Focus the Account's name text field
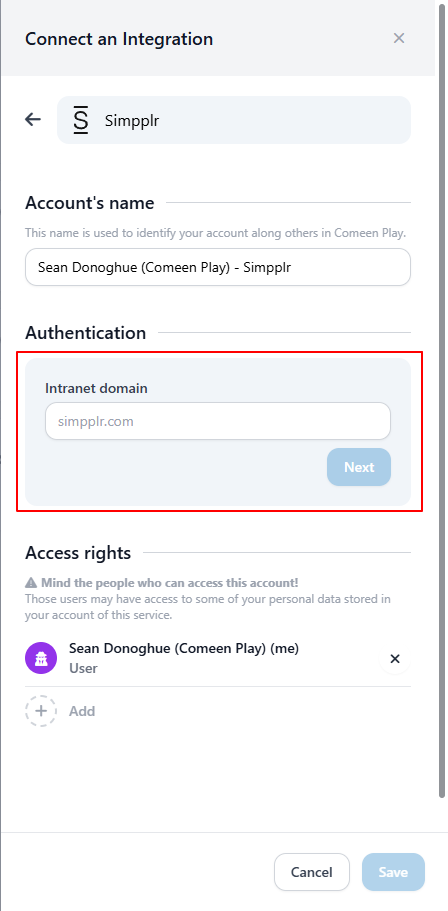 click(x=218, y=267)
